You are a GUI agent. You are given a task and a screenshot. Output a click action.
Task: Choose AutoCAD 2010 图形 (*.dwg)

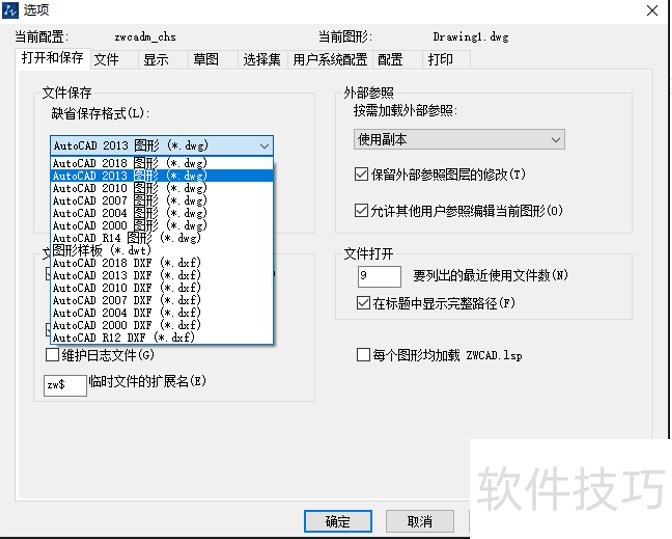162,188
